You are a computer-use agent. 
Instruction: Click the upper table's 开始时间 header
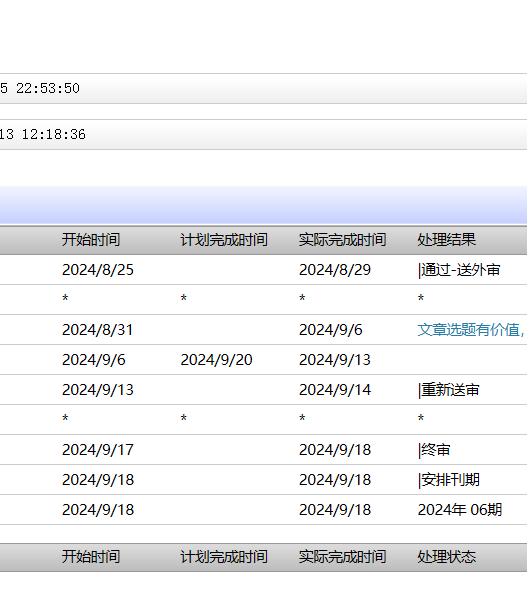[91, 240]
